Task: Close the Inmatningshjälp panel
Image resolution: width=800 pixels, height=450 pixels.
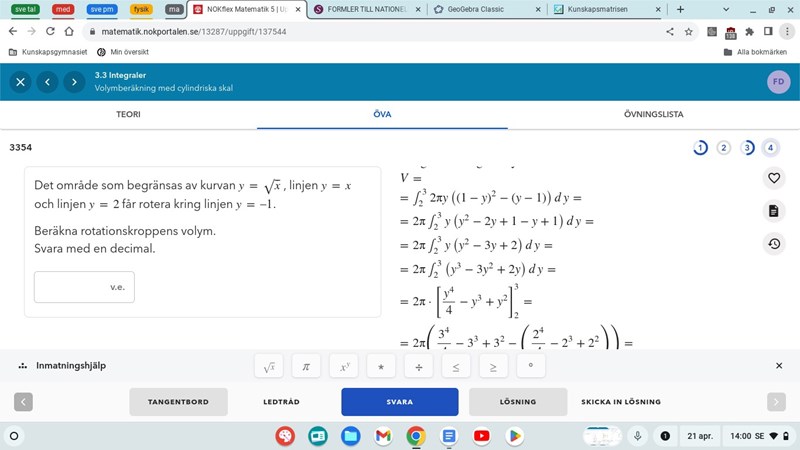Action: click(x=779, y=366)
